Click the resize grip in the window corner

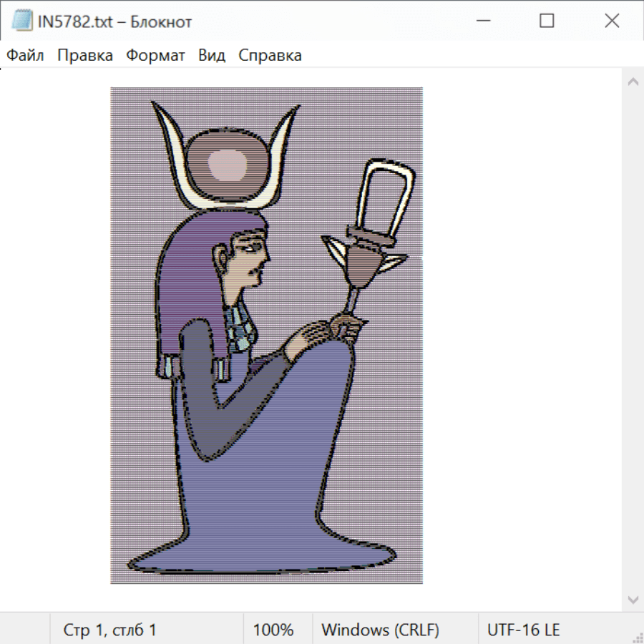coord(638,638)
